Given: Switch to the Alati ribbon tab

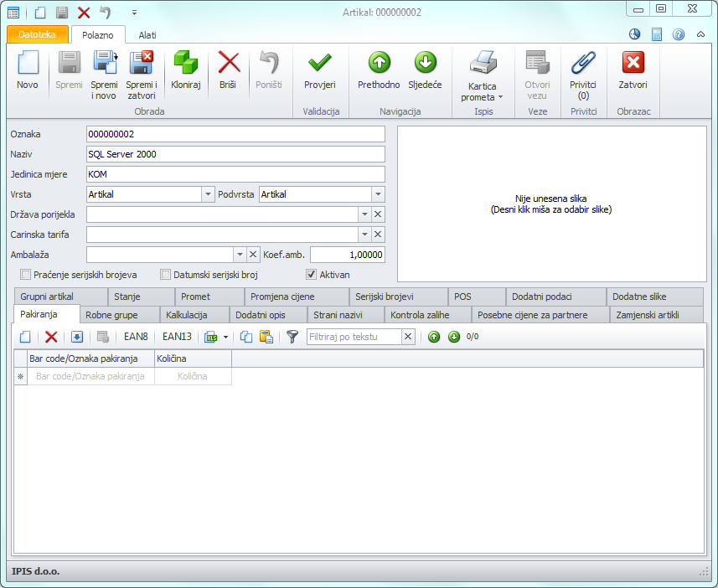Looking at the screenshot, I should (x=147, y=35).
